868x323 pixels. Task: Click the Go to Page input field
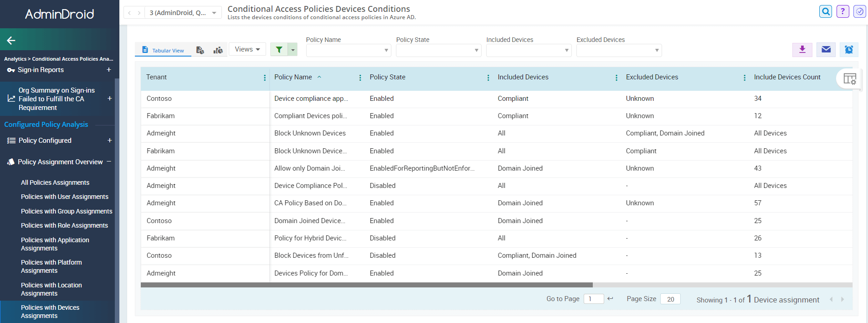click(x=594, y=299)
